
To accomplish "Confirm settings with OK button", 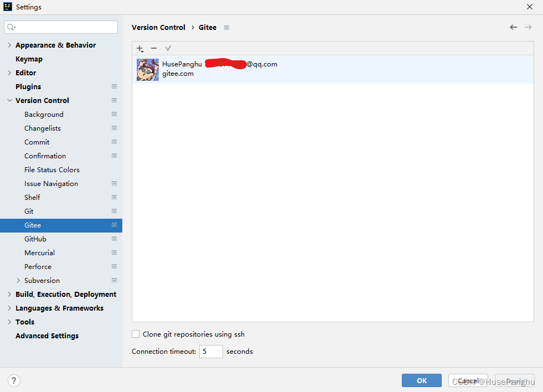I will tap(421, 380).
